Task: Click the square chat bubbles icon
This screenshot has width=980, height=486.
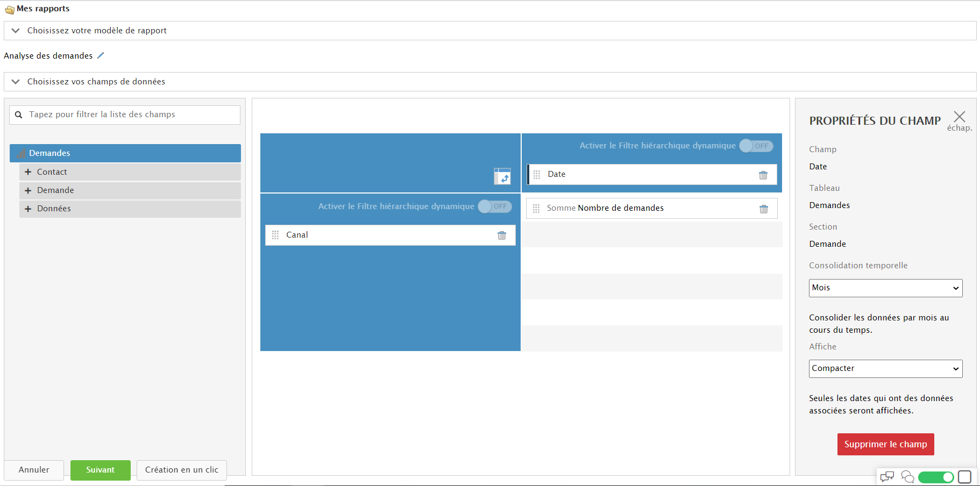Action: 887,477
